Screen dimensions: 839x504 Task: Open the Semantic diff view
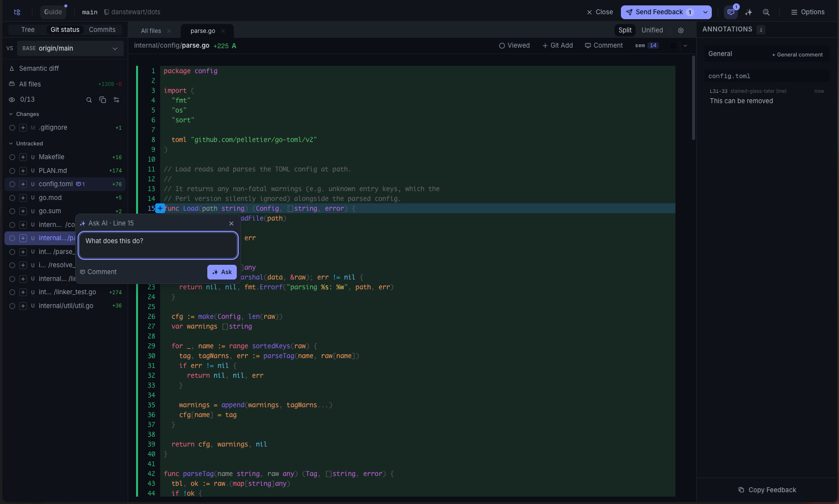point(39,69)
